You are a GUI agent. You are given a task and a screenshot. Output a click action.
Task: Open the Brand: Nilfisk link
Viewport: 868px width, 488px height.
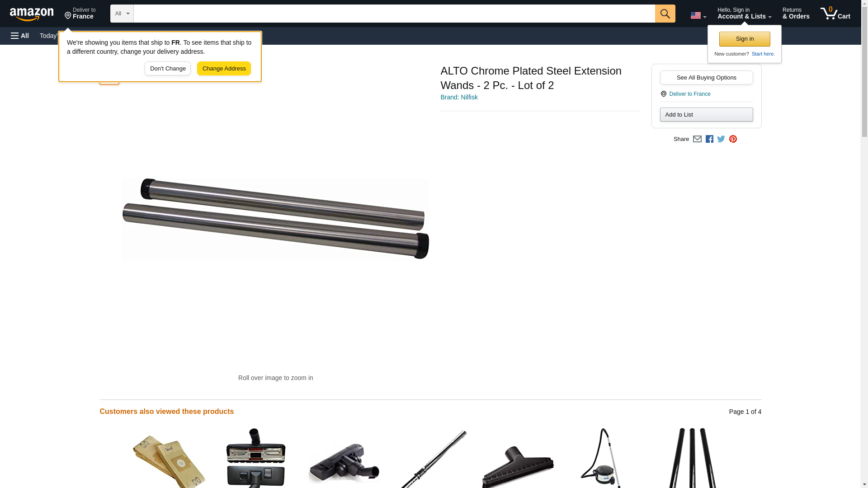coord(459,97)
